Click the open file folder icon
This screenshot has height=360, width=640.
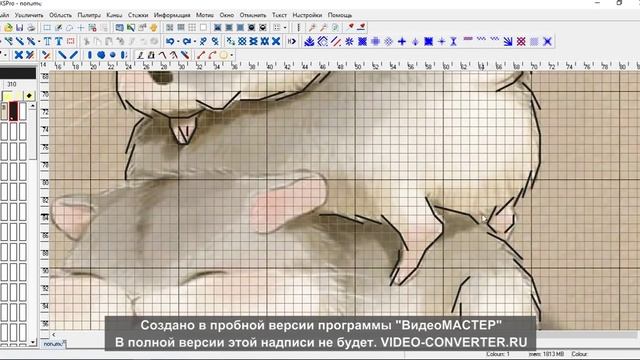[x=8, y=28]
